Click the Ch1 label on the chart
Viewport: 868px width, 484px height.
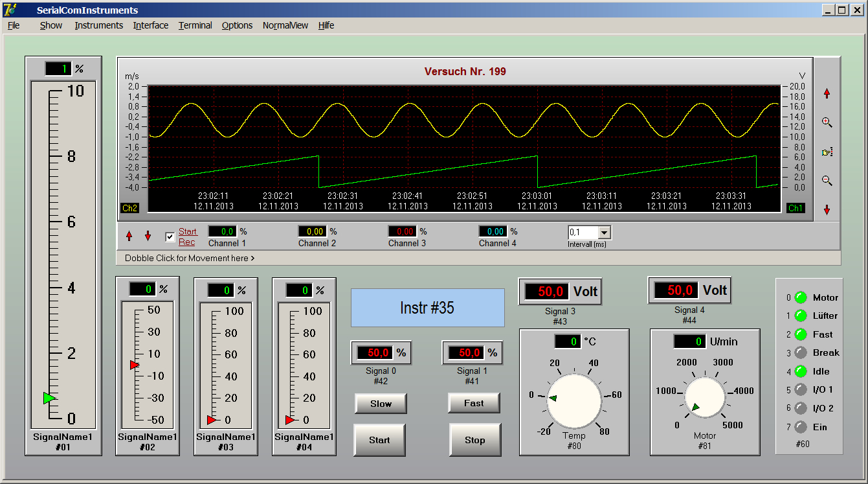(x=795, y=208)
